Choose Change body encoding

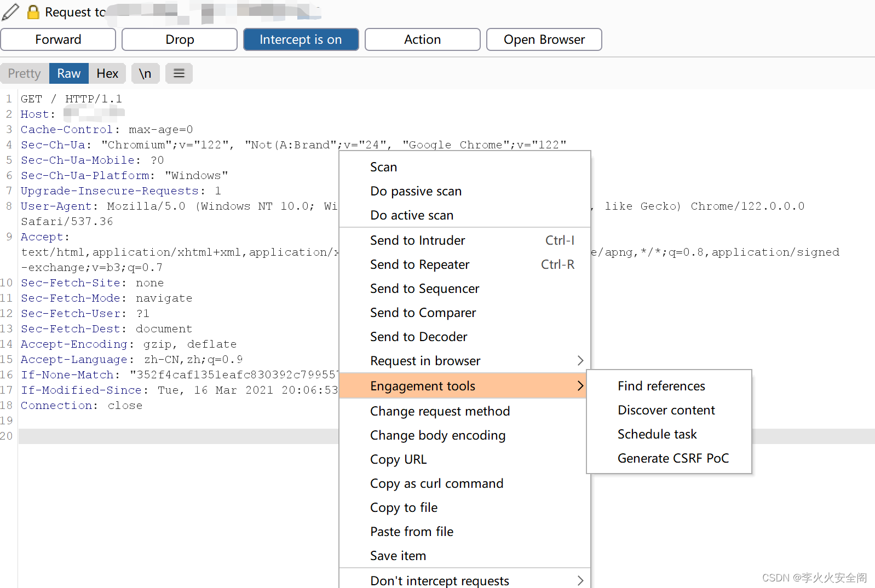[x=465, y=435]
